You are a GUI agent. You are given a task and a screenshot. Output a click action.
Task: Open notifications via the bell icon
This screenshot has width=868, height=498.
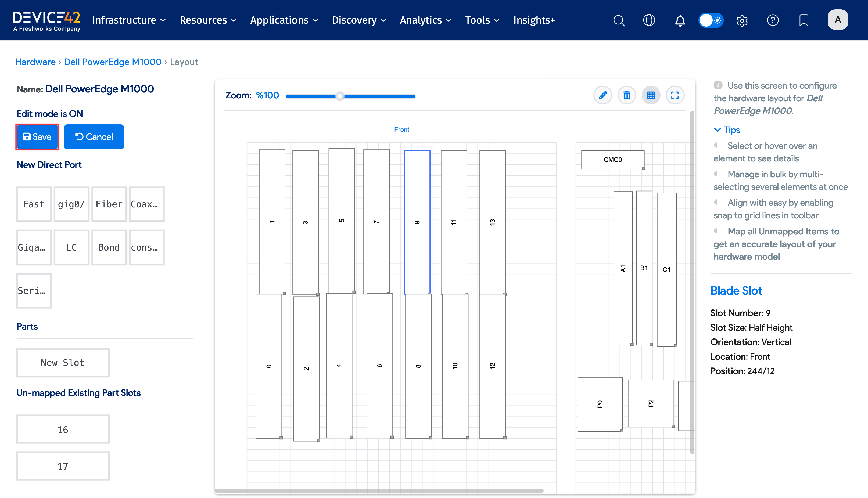coord(680,20)
